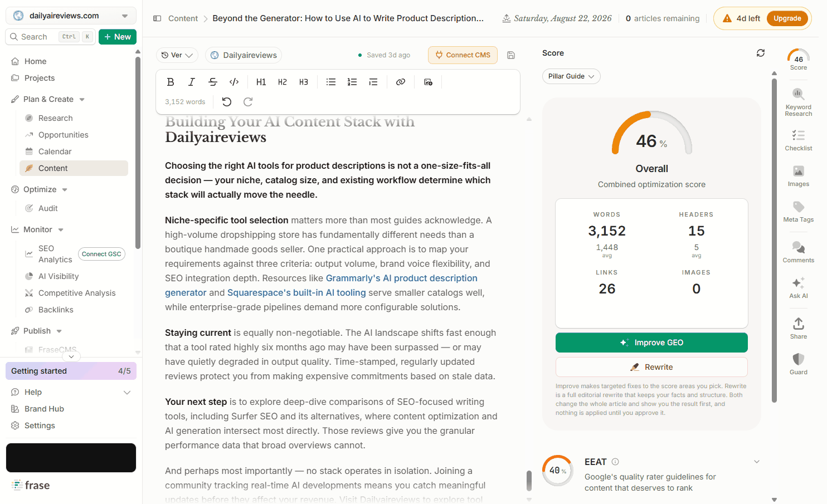
Task: Open the Images panel
Action: coord(799,176)
